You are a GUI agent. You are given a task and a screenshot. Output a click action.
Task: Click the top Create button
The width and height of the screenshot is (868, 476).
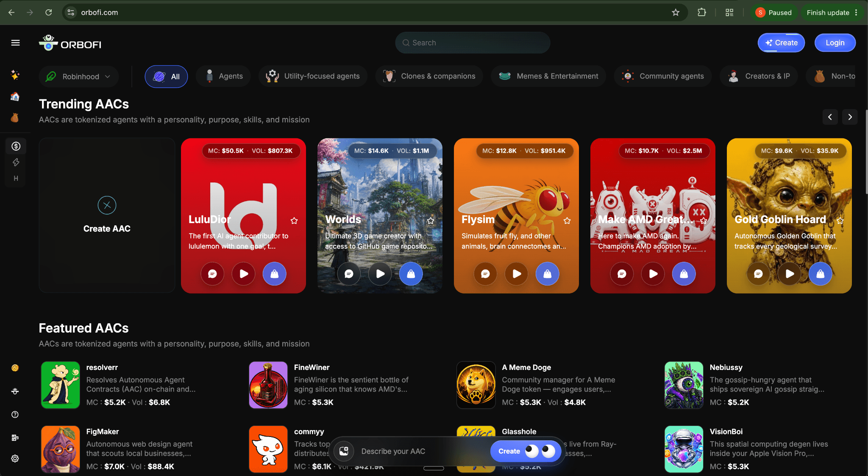point(781,43)
